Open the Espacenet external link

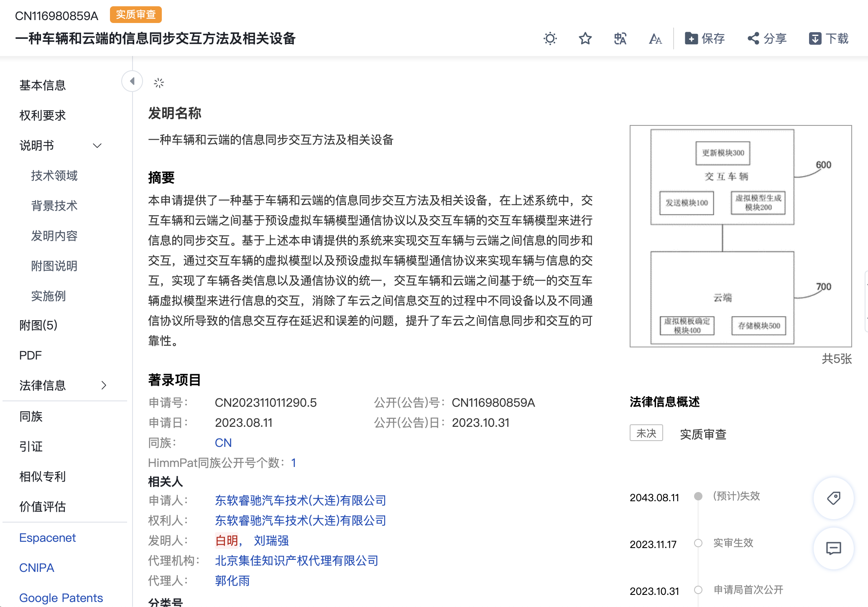(48, 538)
